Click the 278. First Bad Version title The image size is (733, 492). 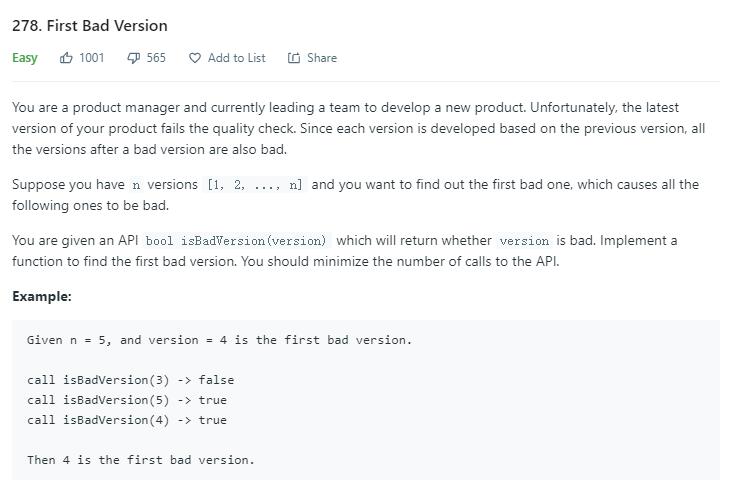tap(90, 26)
